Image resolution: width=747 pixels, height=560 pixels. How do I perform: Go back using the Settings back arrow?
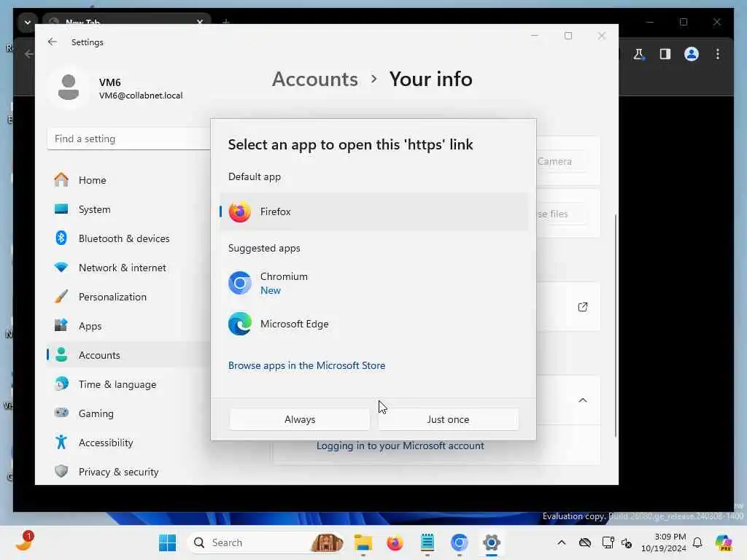pos(53,42)
